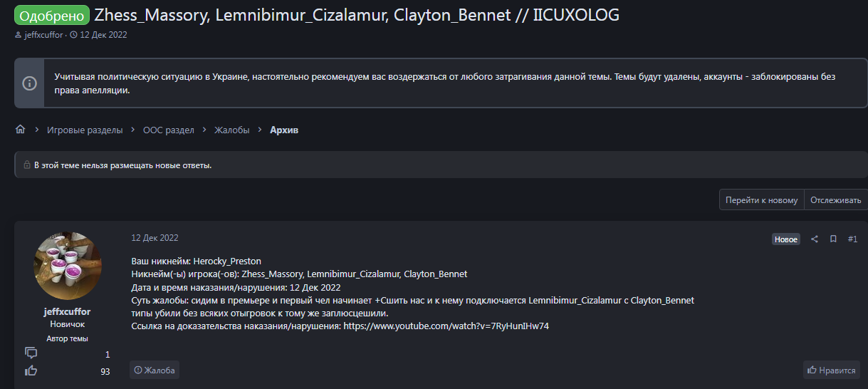
Task: Toggle Отслеживать to watch thread
Action: click(x=835, y=200)
